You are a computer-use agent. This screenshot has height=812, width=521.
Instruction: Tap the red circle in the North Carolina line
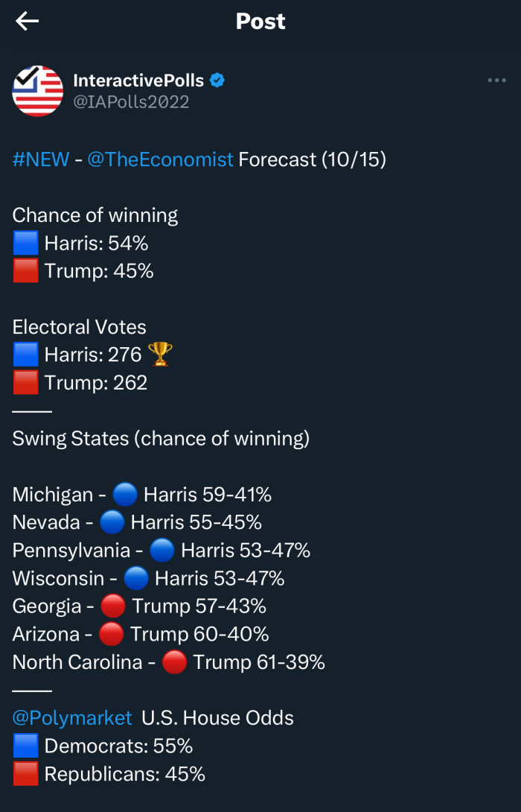coord(174,662)
